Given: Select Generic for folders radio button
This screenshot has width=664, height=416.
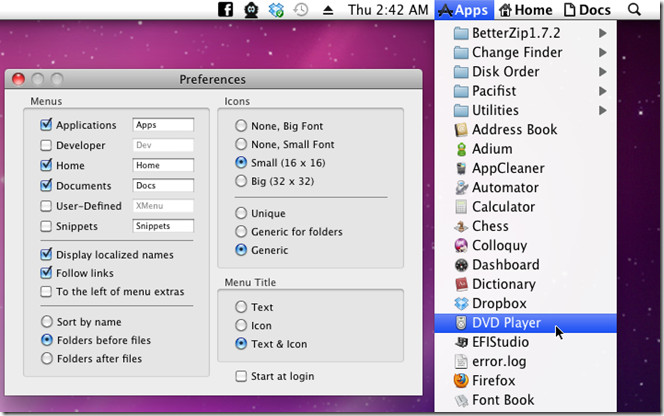Looking at the screenshot, I should [241, 231].
